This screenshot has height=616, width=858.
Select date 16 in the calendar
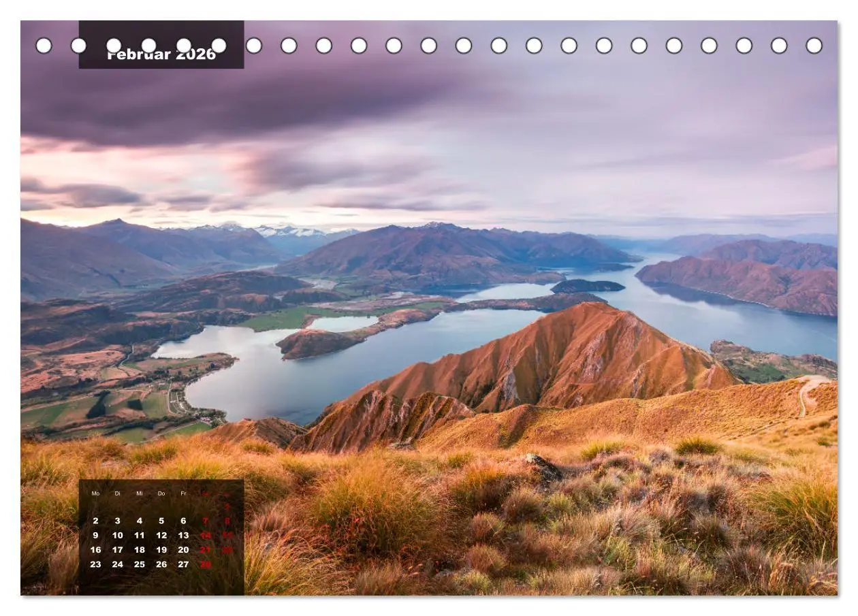[x=95, y=549]
